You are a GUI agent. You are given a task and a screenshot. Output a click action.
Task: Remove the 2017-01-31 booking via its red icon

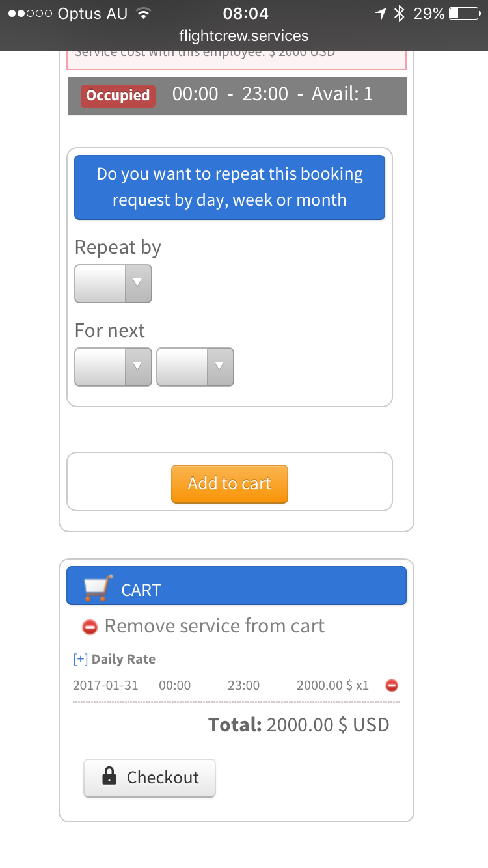click(x=392, y=685)
